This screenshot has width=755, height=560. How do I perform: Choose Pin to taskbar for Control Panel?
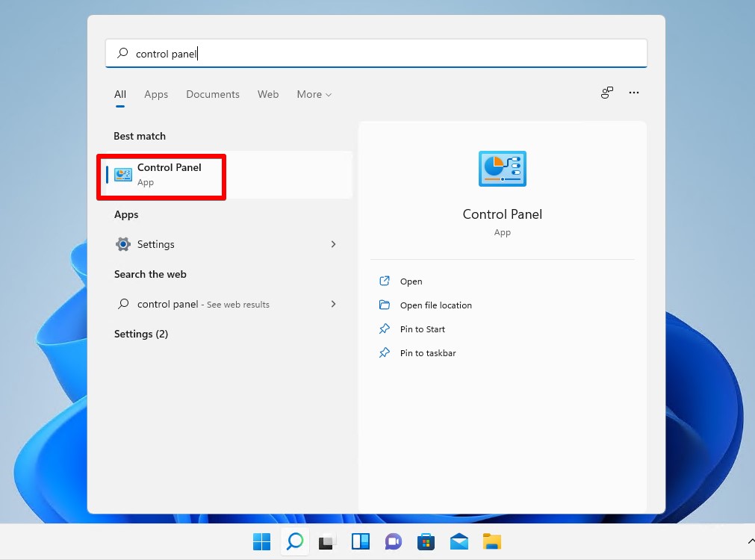[427, 353]
